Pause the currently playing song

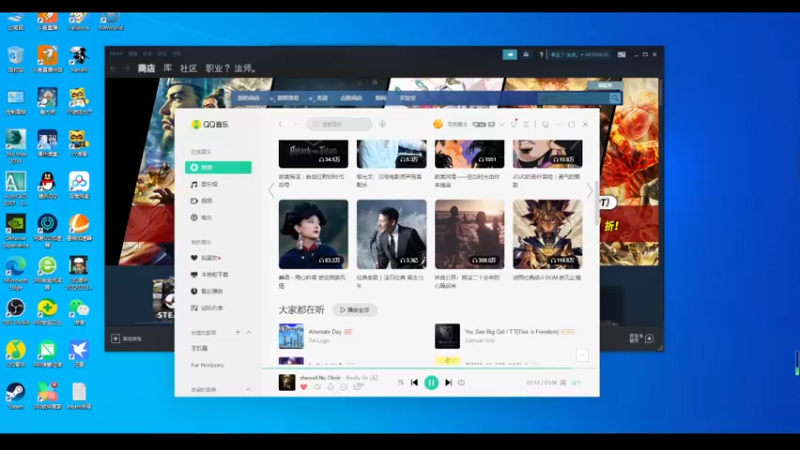[431, 382]
